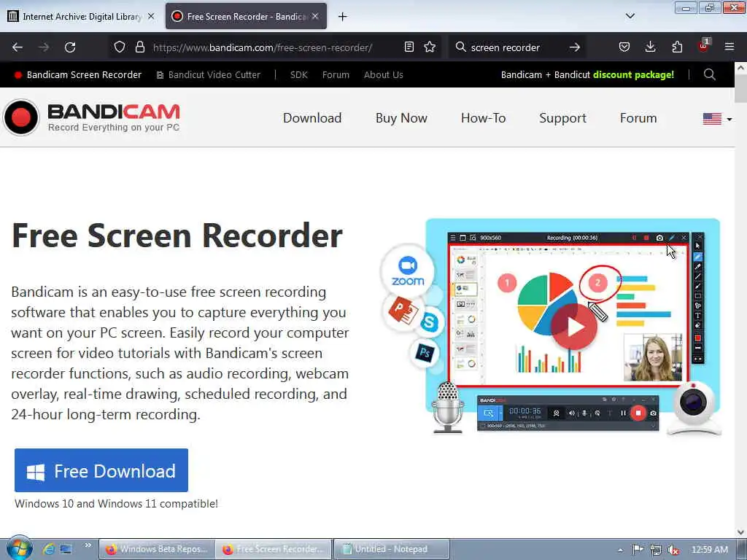
Task: Click the Skype icon bubble
Action: tap(429, 322)
